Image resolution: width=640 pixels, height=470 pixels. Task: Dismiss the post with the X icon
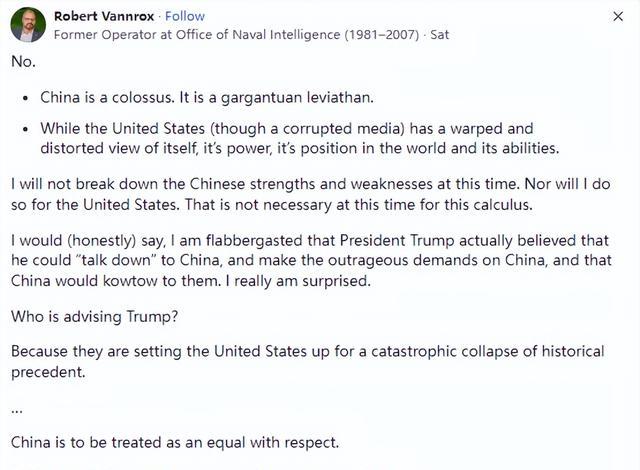coord(619,17)
